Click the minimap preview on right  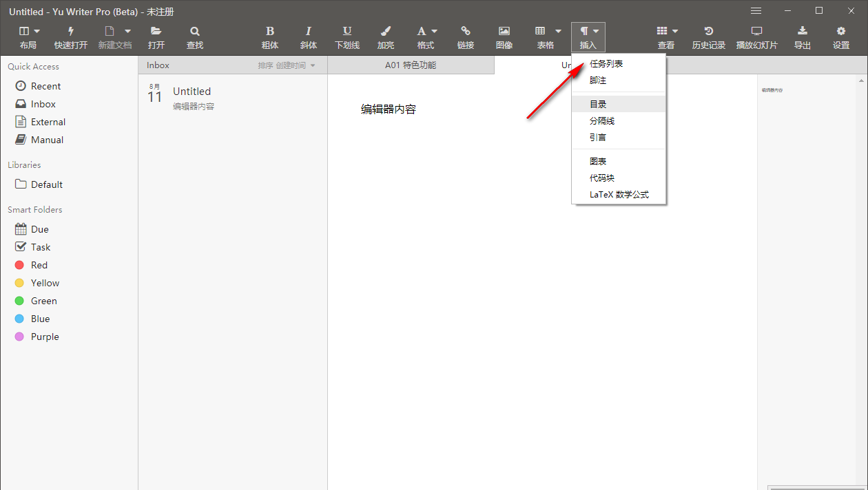pyautogui.click(x=772, y=90)
